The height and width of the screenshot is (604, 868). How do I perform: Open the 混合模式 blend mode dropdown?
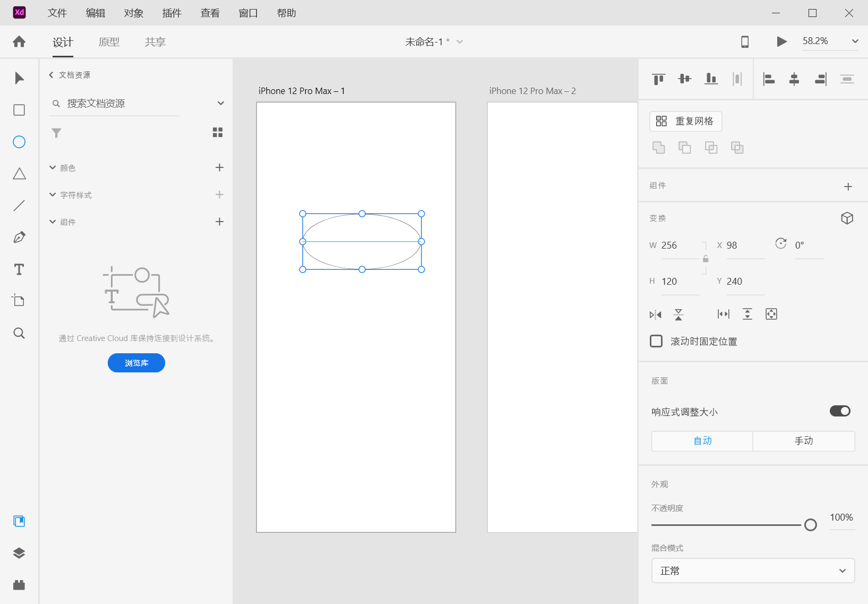tap(752, 571)
